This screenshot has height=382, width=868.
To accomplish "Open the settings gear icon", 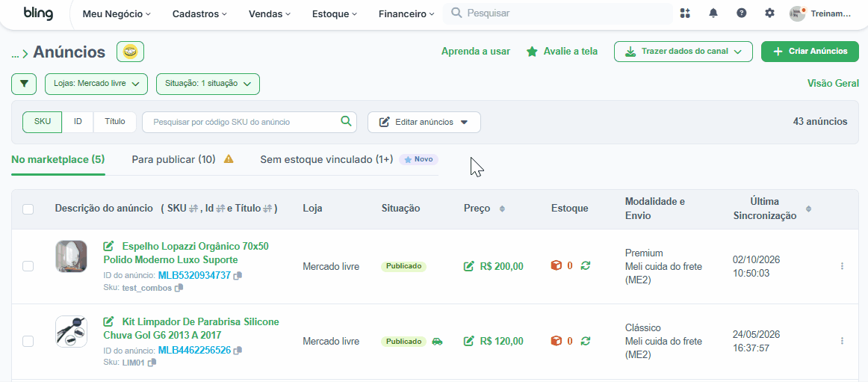I will point(769,13).
